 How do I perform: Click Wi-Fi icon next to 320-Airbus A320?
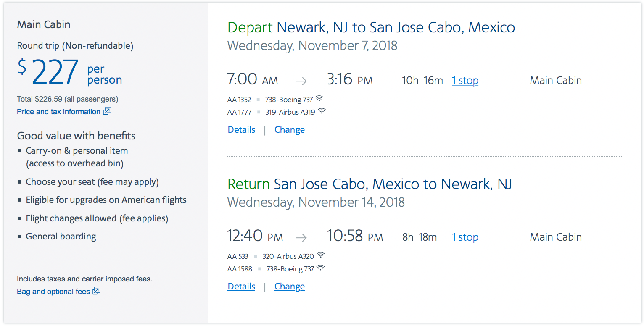point(321,255)
